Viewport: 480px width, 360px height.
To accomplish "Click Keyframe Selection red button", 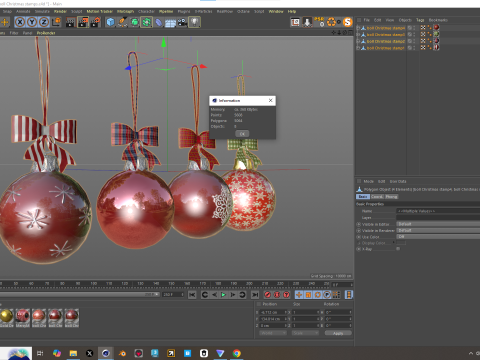I will coord(286,295).
